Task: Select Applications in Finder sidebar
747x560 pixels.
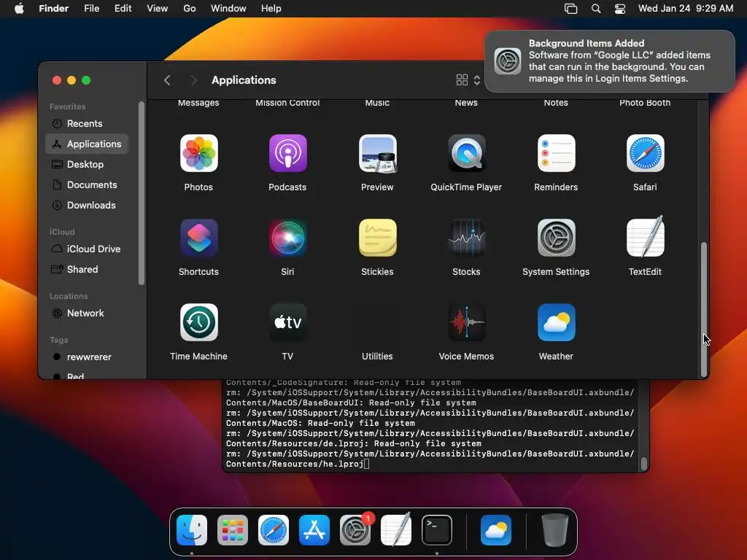Action: point(87,144)
